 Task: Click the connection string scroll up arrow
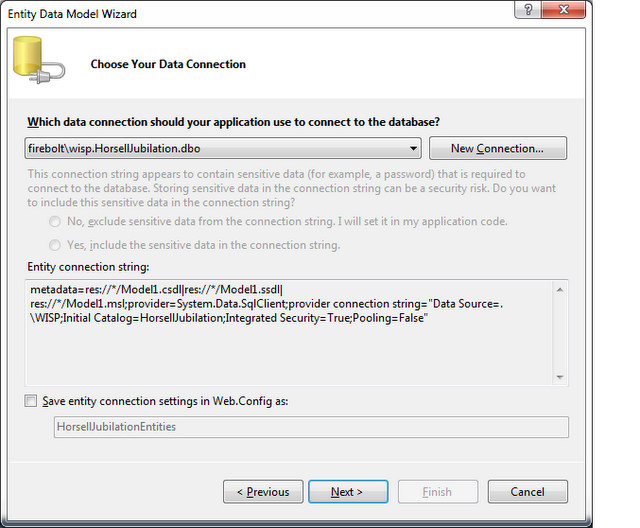click(x=560, y=290)
